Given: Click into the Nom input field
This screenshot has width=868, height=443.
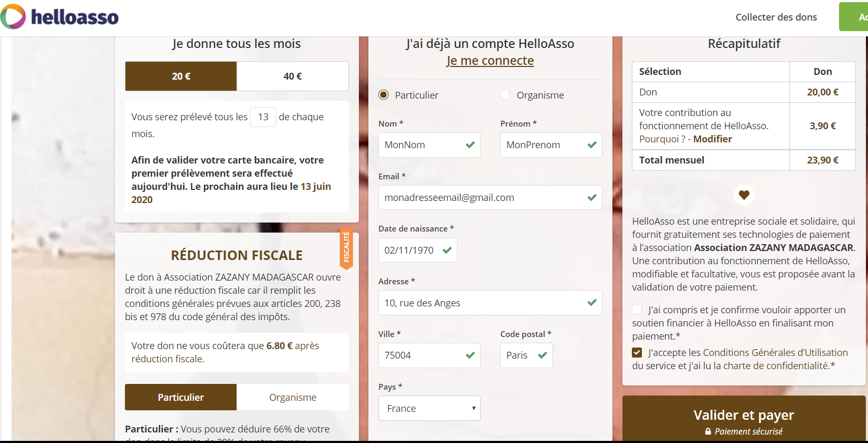Looking at the screenshot, I should [430, 145].
